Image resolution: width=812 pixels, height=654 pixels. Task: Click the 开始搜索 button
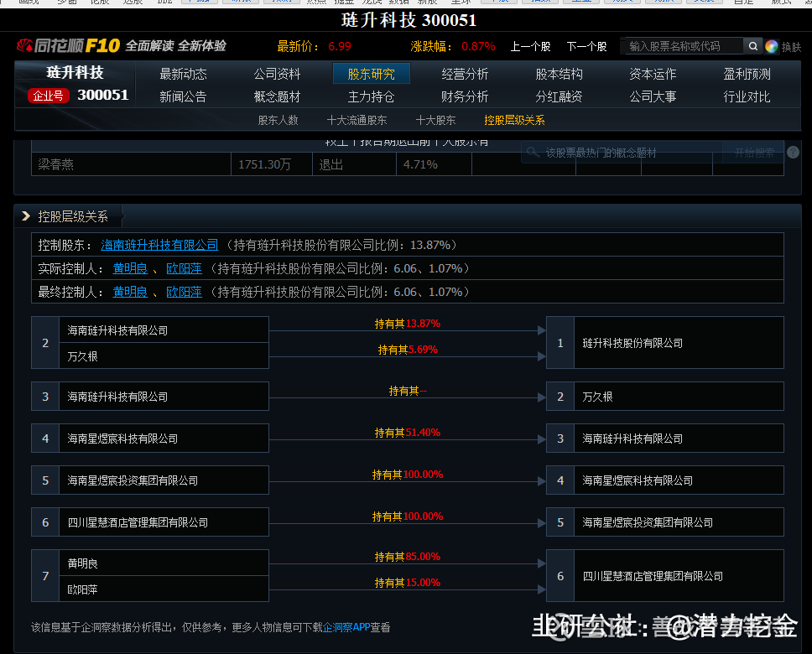pos(754,153)
